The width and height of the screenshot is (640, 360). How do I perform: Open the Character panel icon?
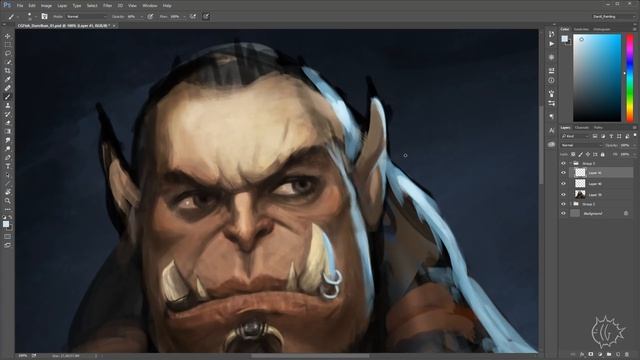(x=551, y=131)
